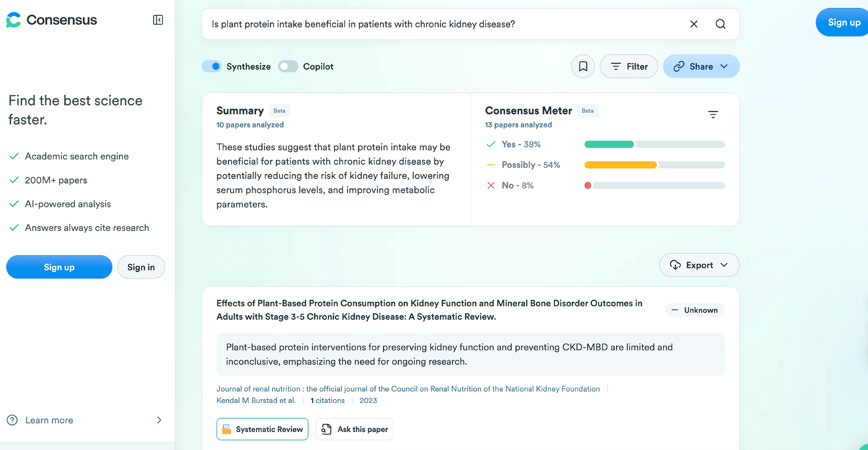Bookmark this search with the bookmark icon

click(x=583, y=66)
